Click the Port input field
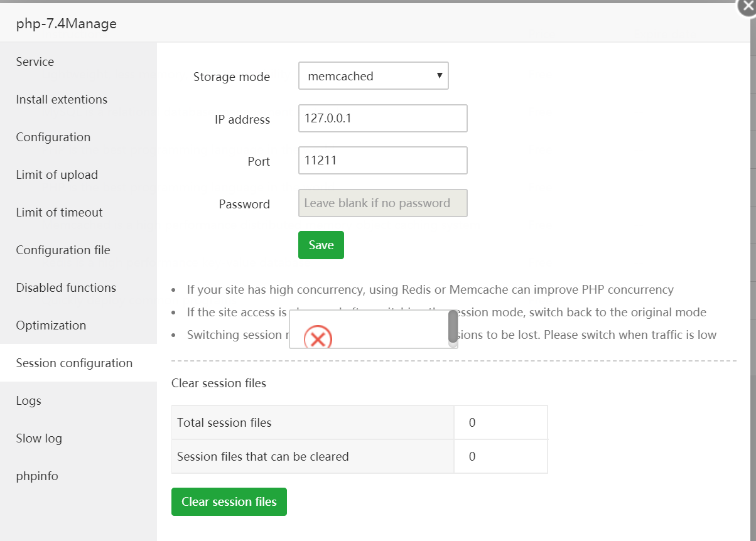The width and height of the screenshot is (756, 541). point(382,160)
